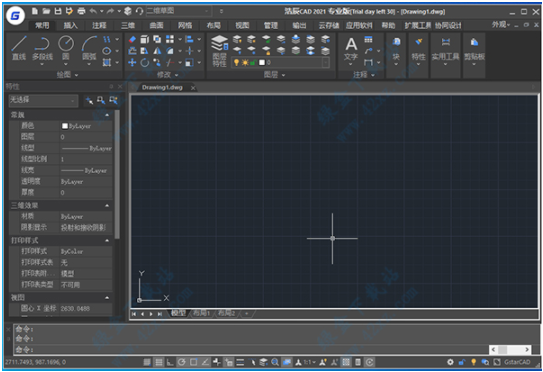Select the Arc (圆弧) tool
This screenshot has height=372, width=543.
(x=89, y=49)
